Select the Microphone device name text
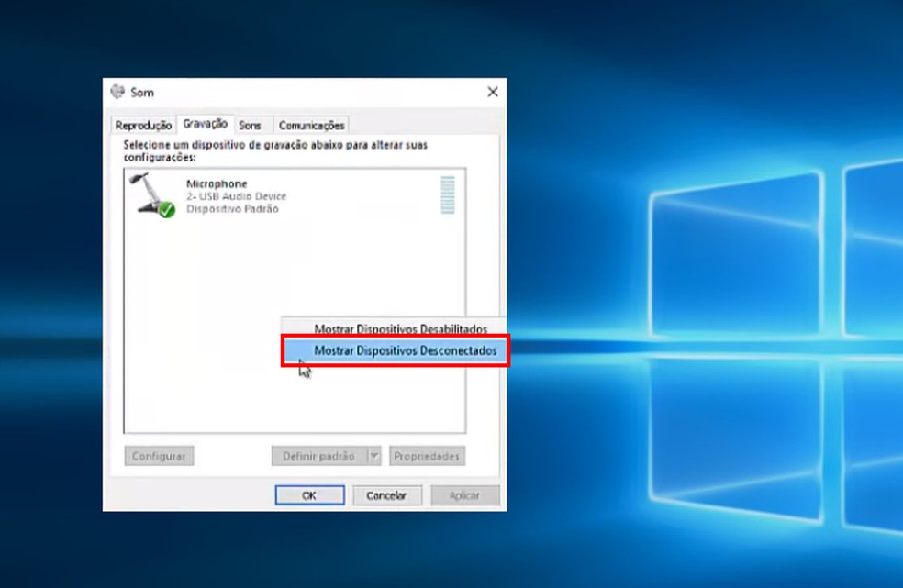Screen dimensions: 903x588 tap(217, 183)
